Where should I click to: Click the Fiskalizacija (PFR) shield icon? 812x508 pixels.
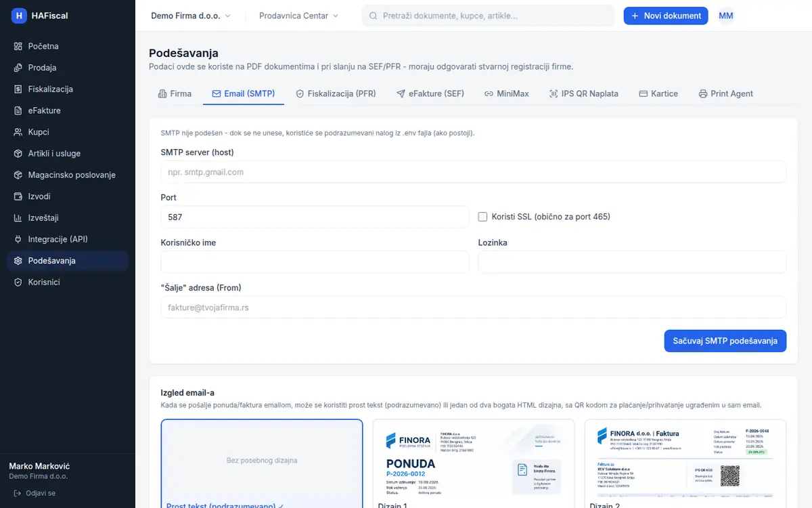300,94
